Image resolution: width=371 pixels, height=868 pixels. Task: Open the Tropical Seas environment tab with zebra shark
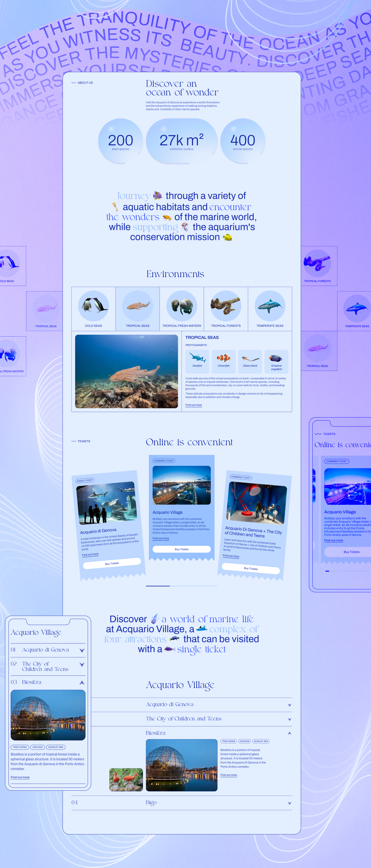coord(138,309)
